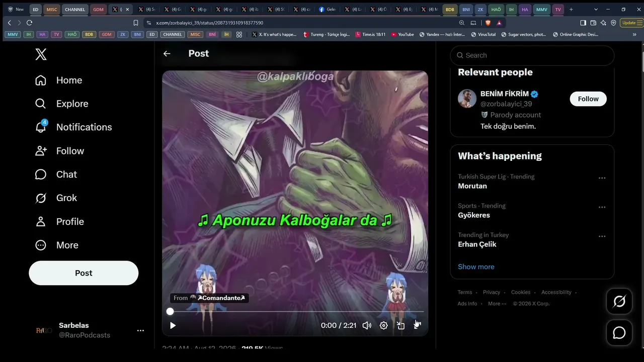Viewport: 644px width, 362px height.
Task: Go back using browser back arrow
Action: 9,23
